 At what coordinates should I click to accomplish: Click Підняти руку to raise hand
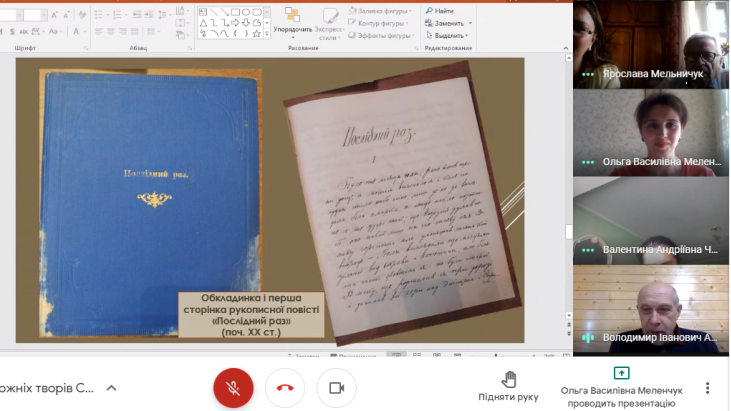point(509,386)
